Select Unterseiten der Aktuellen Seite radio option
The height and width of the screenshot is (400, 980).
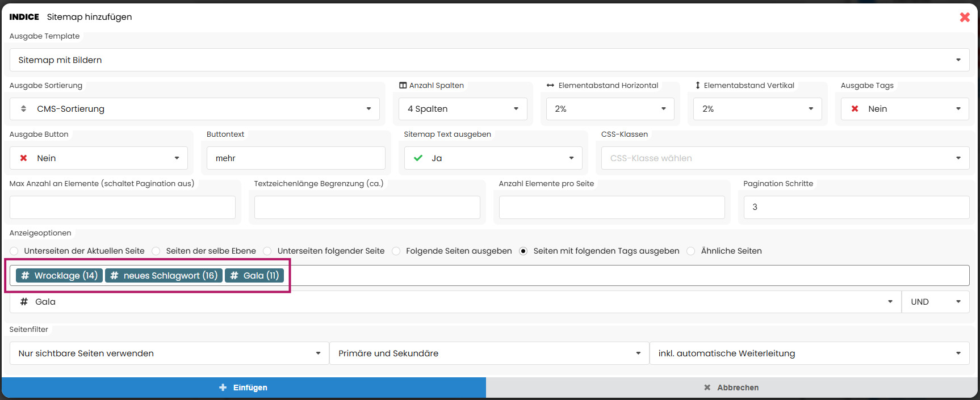(14, 251)
